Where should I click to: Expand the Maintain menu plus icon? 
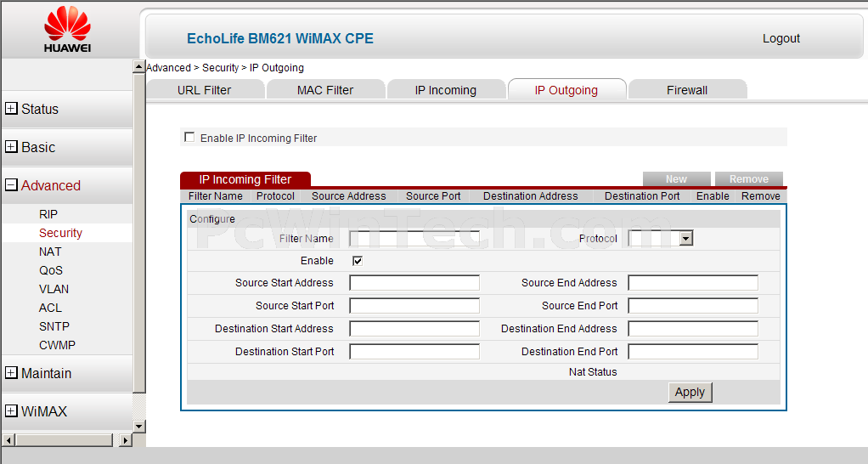pos(11,372)
